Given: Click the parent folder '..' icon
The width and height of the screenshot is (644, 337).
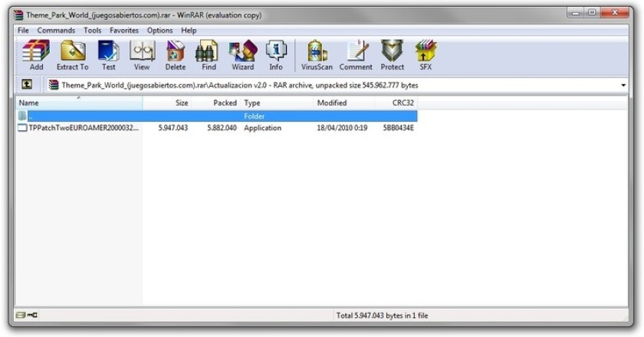Looking at the screenshot, I should [22, 116].
